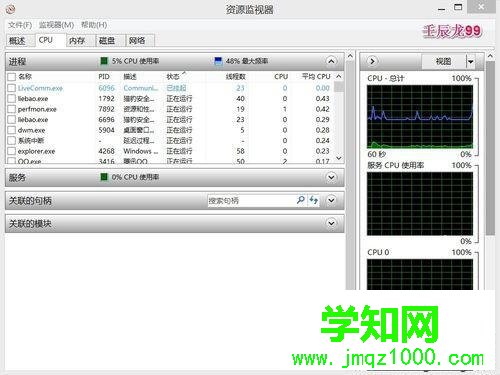This screenshot has width=500, height=375.
Task: Sort by the 名称 column header
Action: click(25, 77)
